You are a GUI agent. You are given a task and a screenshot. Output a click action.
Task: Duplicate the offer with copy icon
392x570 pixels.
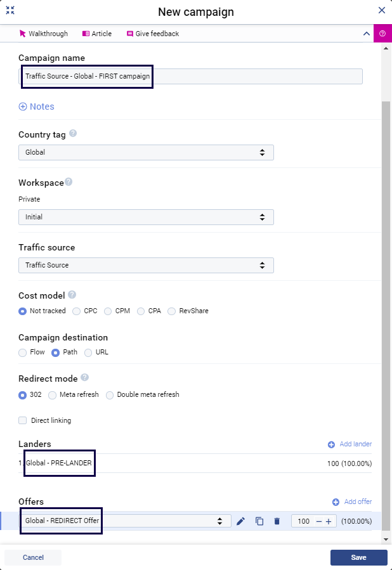point(259,521)
